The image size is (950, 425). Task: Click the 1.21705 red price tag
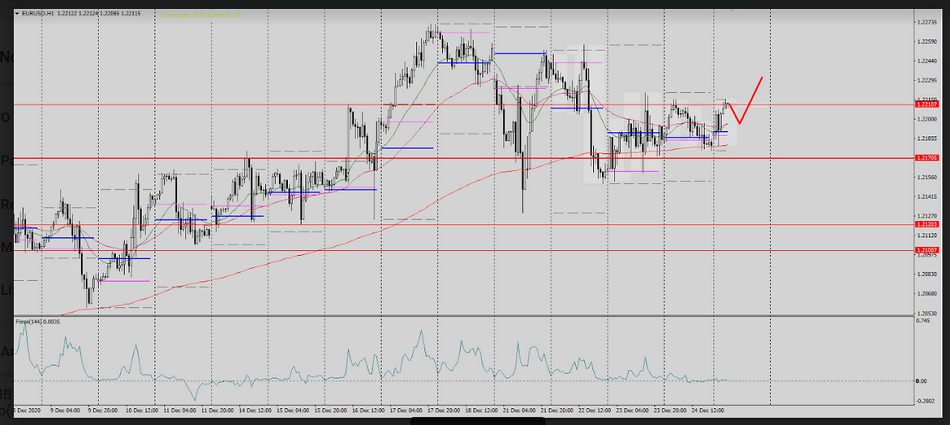[928, 158]
